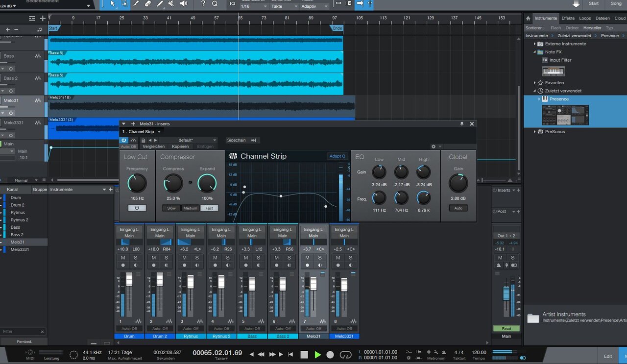Image resolution: width=627 pixels, height=364 pixels.
Task: Click the Rewind button in transport
Action: (x=261, y=354)
